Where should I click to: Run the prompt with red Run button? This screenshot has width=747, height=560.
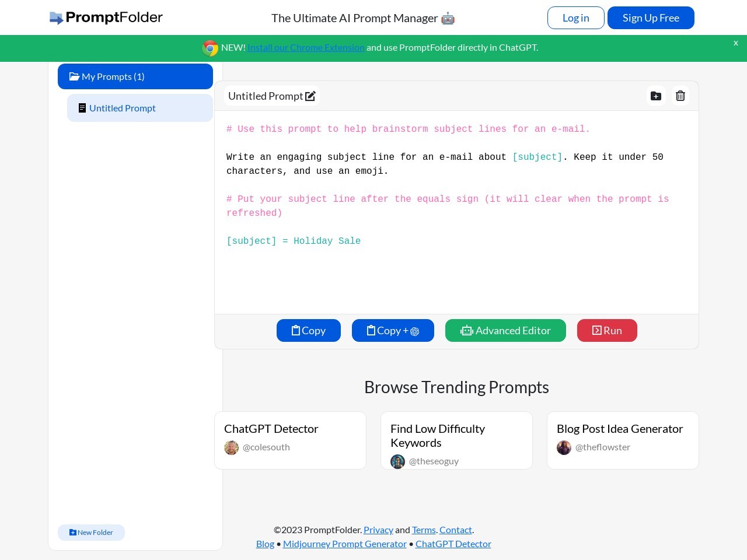pos(607,331)
